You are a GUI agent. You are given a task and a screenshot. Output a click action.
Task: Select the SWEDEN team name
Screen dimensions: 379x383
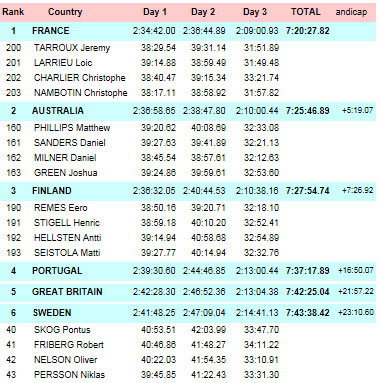(52, 313)
